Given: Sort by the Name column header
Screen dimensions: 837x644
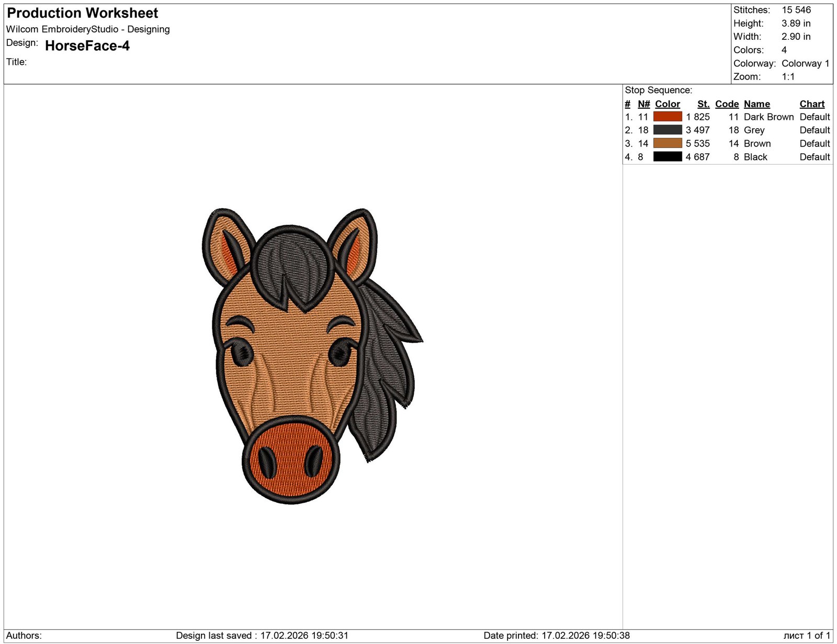Looking at the screenshot, I should pos(757,104).
